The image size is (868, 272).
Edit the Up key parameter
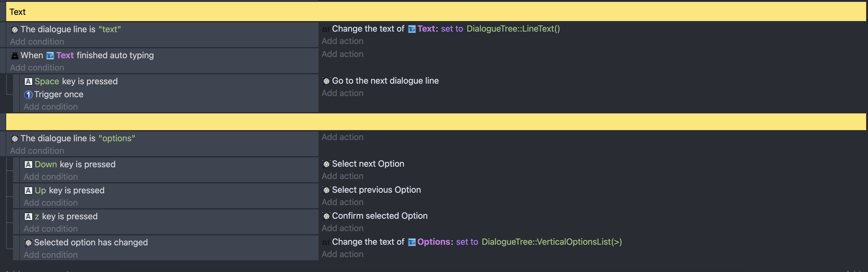pos(41,190)
